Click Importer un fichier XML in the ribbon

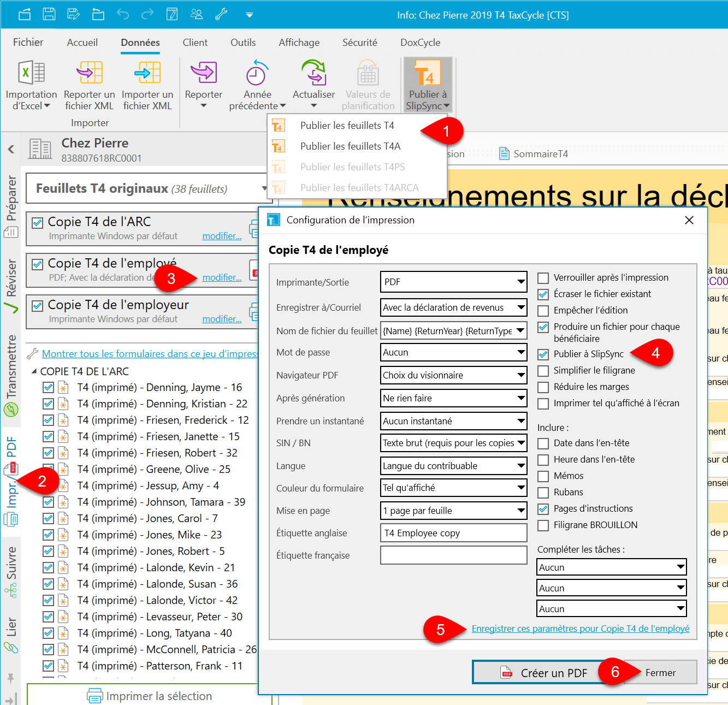pos(147,86)
